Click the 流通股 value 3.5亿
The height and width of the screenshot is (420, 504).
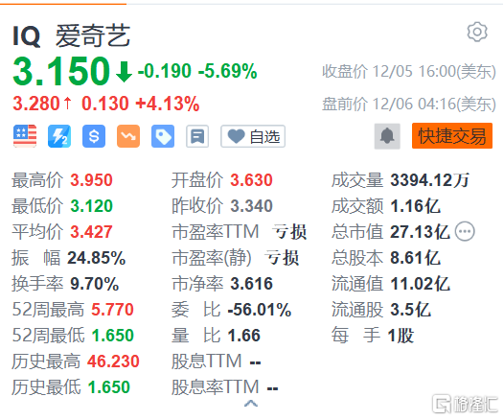tap(410, 310)
